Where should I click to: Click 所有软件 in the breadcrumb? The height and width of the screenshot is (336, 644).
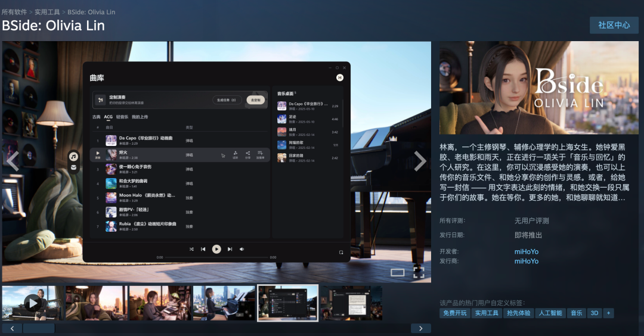(14, 12)
